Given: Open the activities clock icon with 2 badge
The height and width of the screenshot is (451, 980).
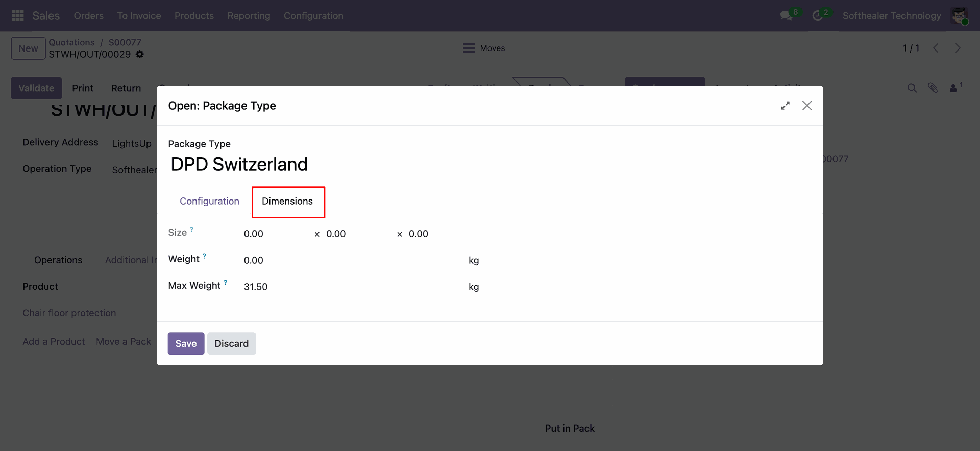Looking at the screenshot, I should pyautogui.click(x=817, y=16).
